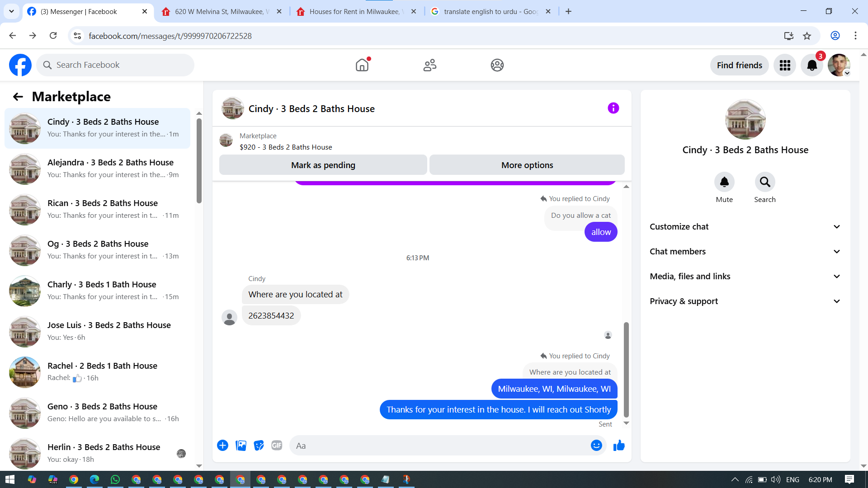Open the Friends icon in top navigation

430,65
